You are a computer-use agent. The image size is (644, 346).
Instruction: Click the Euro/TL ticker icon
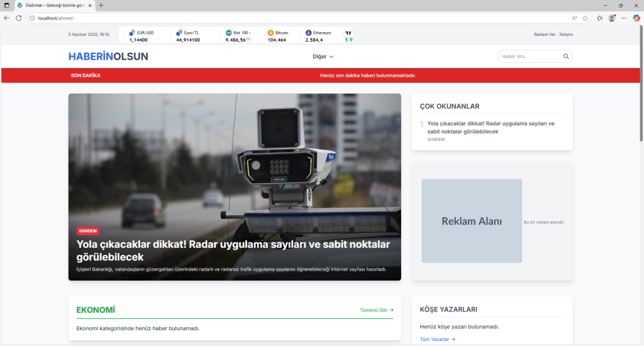(179, 33)
